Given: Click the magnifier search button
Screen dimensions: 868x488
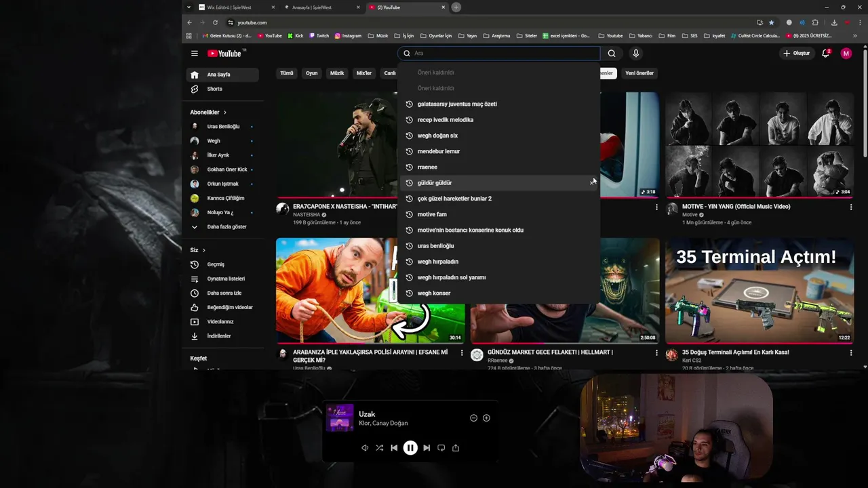Looking at the screenshot, I should [x=612, y=54].
